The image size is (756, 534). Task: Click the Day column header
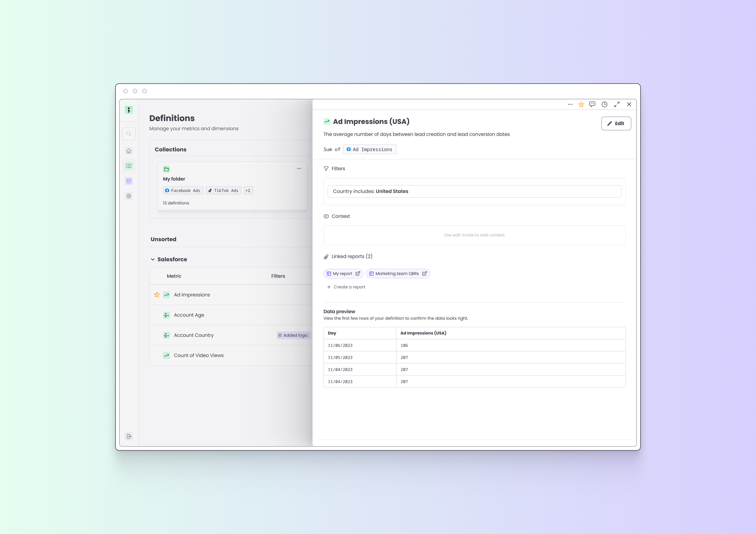pos(360,333)
